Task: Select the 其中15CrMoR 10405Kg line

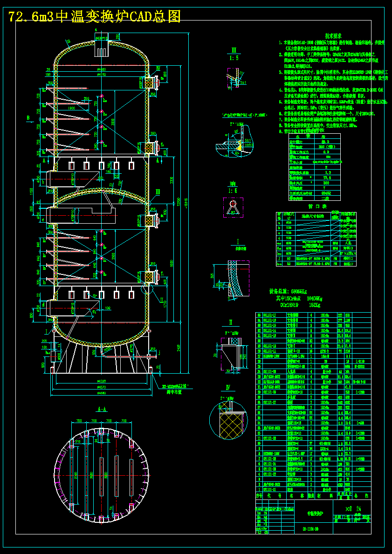Action: coord(299,299)
